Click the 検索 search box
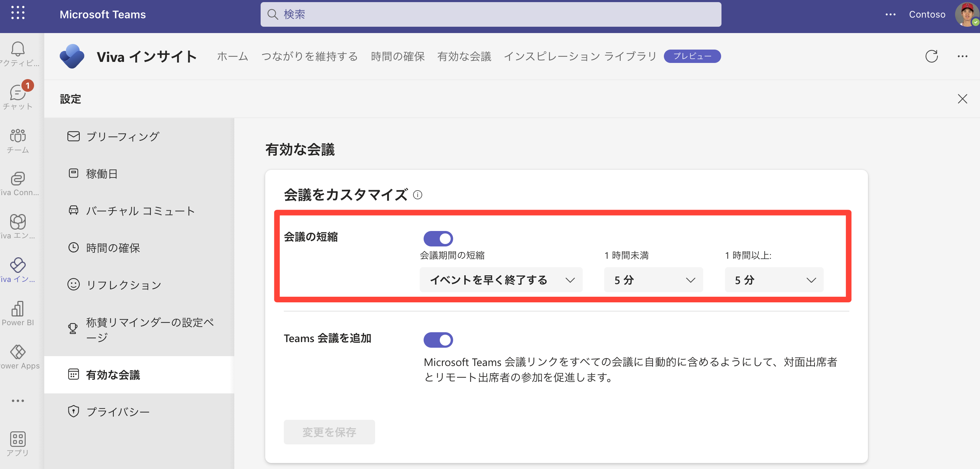Viewport: 980px width, 469px height. coord(490,14)
